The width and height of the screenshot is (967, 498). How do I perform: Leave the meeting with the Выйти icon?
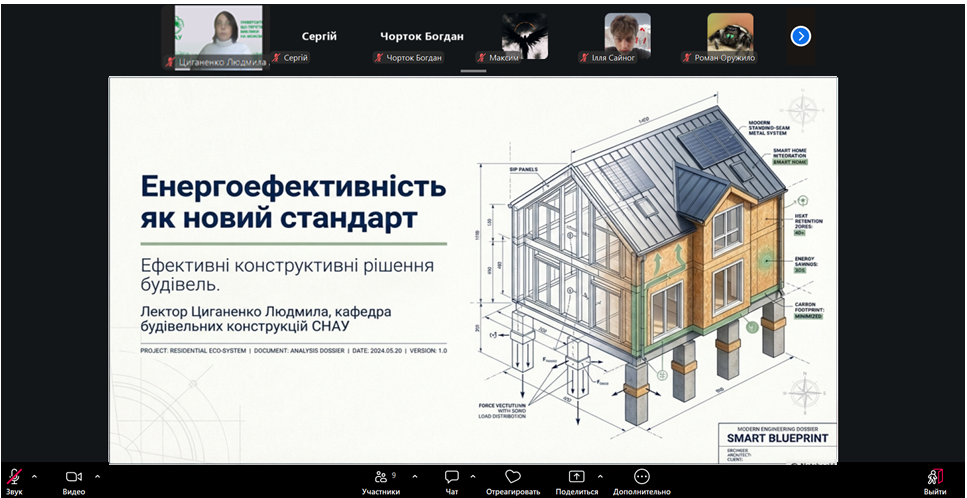pyautogui.click(x=935, y=478)
